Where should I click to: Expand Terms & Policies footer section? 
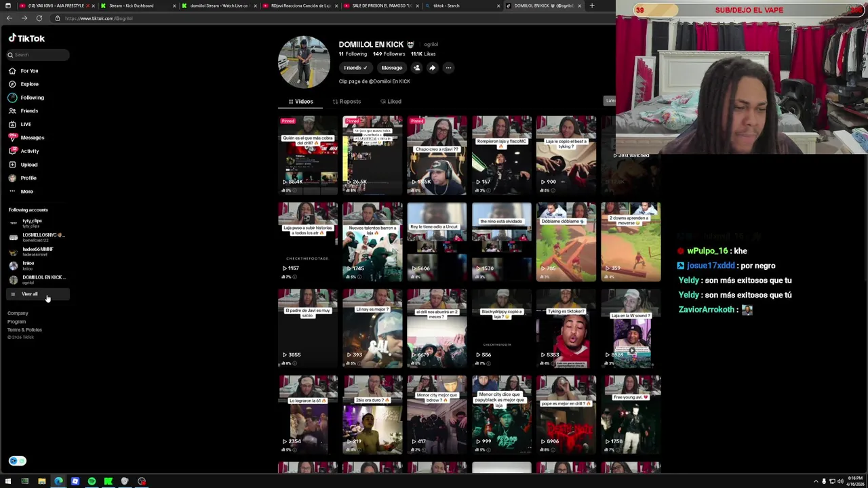[24, 330]
